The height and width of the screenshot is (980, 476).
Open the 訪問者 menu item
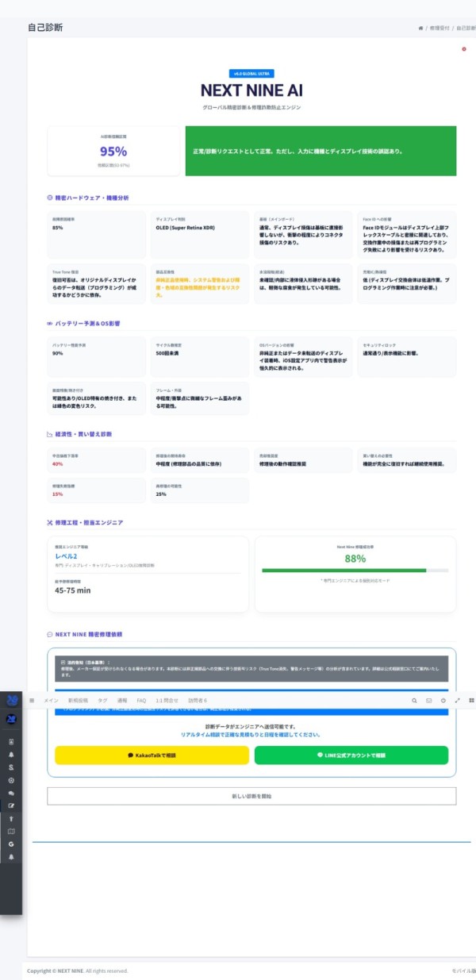tap(198, 701)
